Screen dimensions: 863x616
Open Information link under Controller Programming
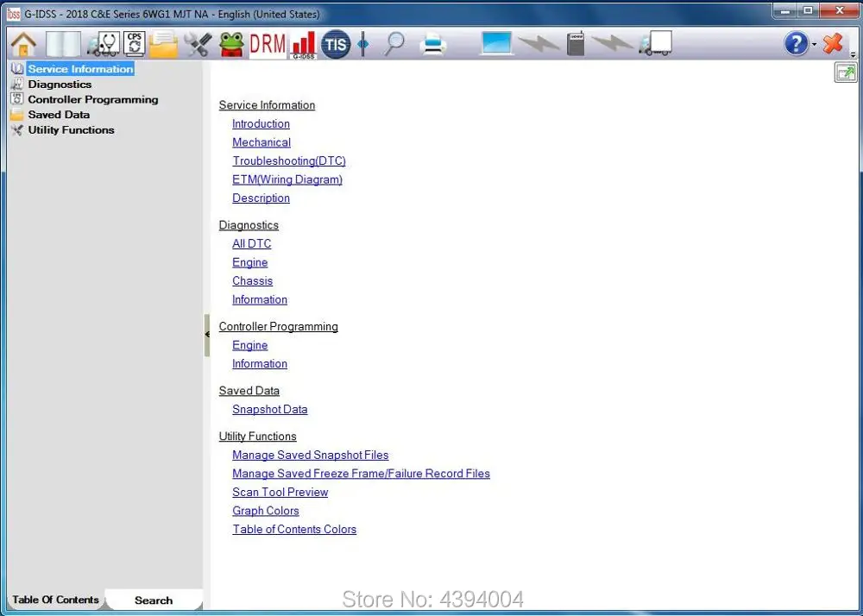pyautogui.click(x=260, y=364)
